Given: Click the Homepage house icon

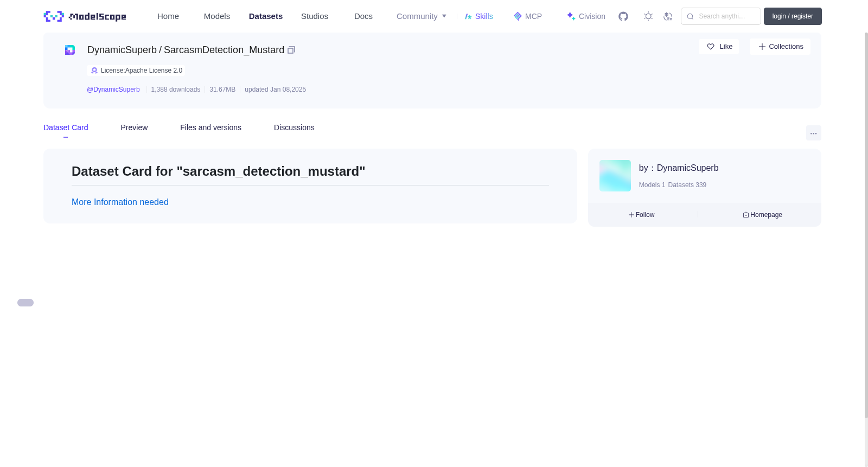Looking at the screenshot, I should click(x=746, y=215).
